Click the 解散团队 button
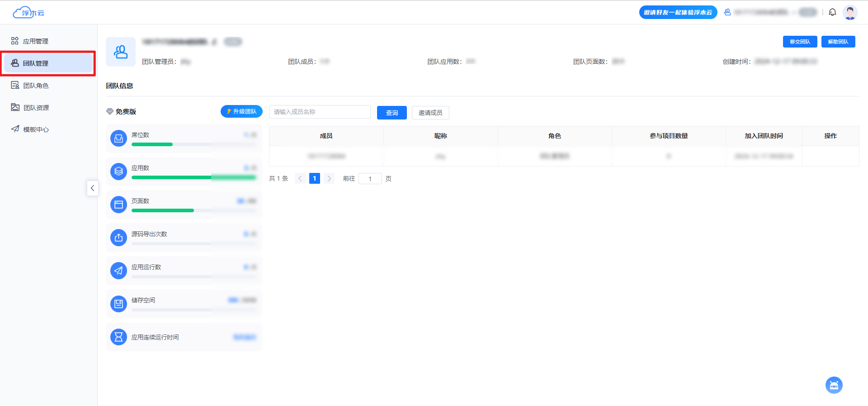This screenshot has height=406, width=868. [x=838, y=42]
